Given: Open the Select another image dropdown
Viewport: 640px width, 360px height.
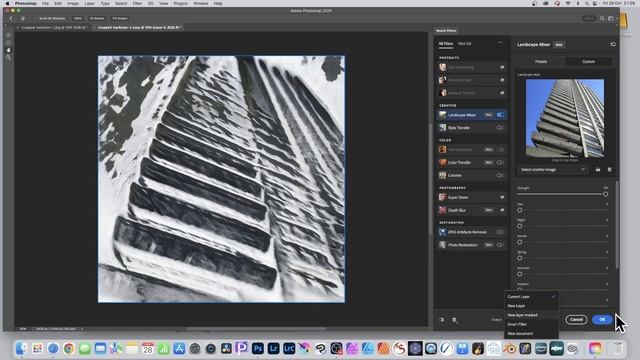Looking at the screenshot, I should [x=553, y=169].
